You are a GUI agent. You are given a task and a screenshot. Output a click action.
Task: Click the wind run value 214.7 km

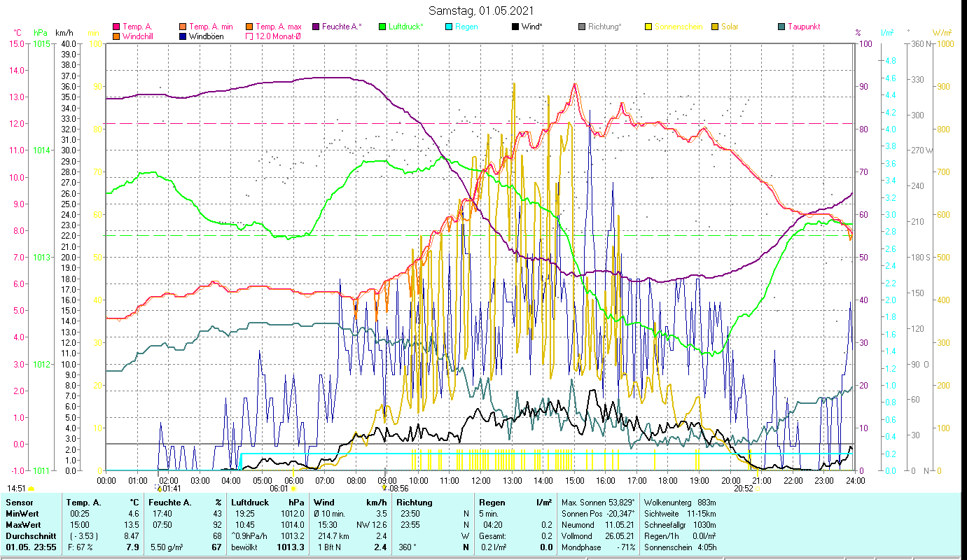pyautogui.click(x=333, y=535)
